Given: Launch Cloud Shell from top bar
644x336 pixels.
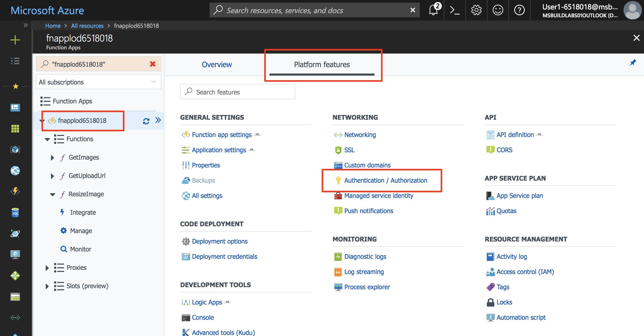Looking at the screenshot, I should point(455,10).
